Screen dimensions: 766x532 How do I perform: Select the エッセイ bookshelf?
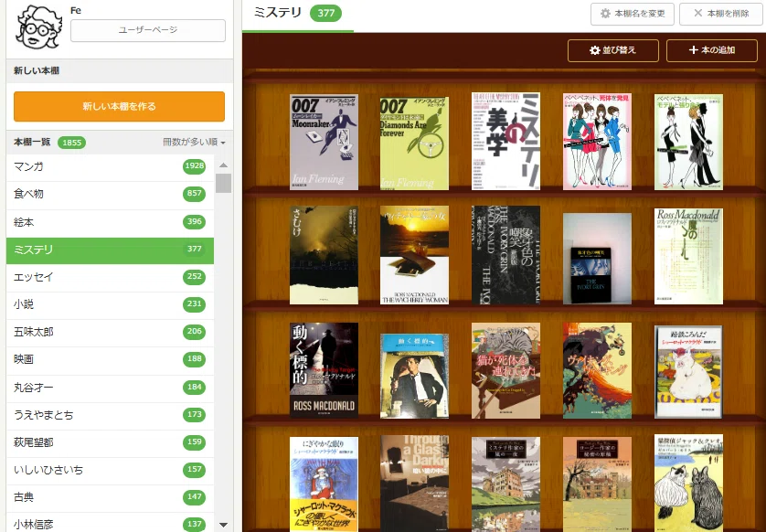110,278
